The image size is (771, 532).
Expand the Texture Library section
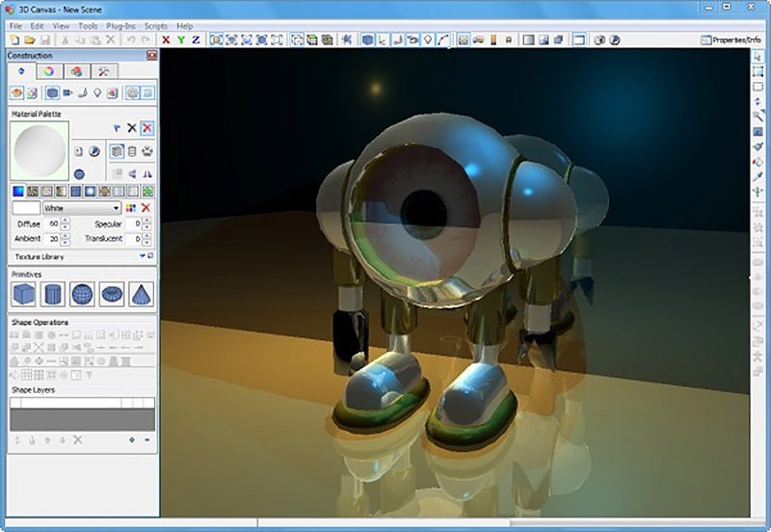tap(143, 256)
